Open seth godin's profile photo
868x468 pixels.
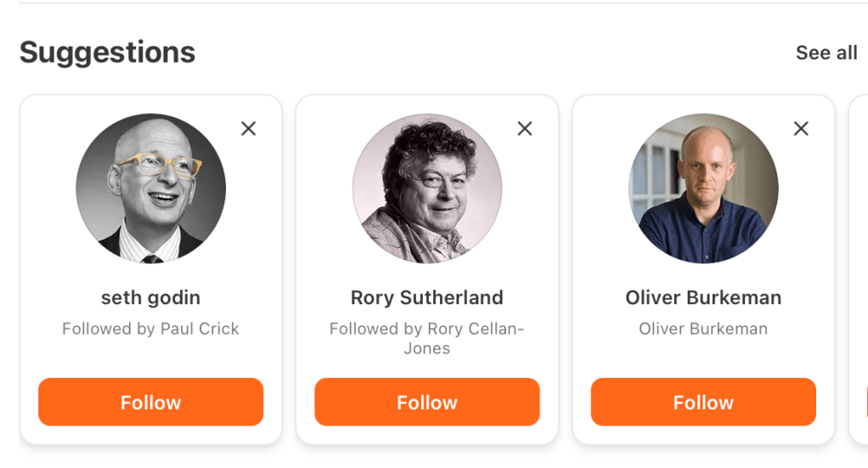151,189
